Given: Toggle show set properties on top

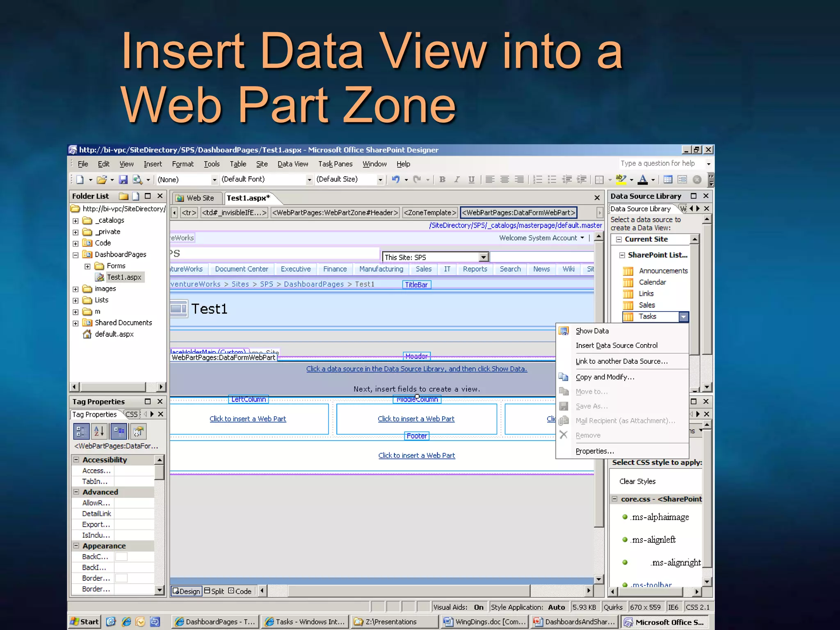Looking at the screenshot, I should 119,431.
